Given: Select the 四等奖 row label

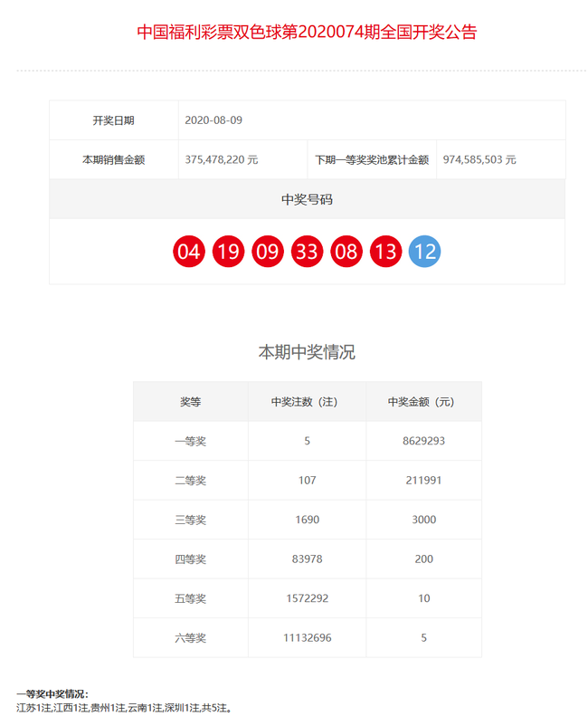Looking at the screenshot, I should 191,559.
